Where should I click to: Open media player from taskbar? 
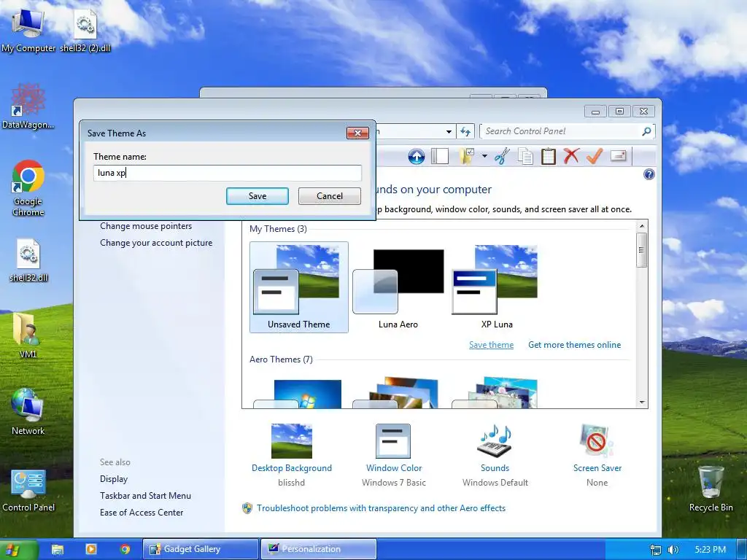[90, 549]
